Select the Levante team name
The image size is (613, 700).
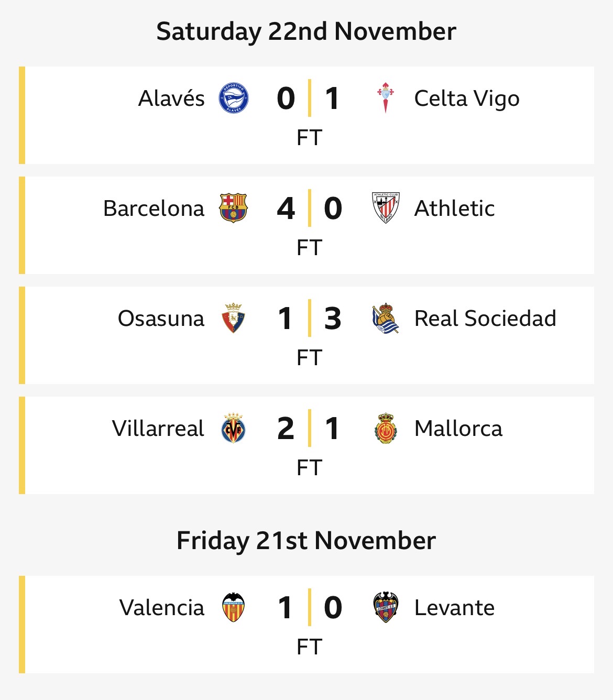(454, 608)
